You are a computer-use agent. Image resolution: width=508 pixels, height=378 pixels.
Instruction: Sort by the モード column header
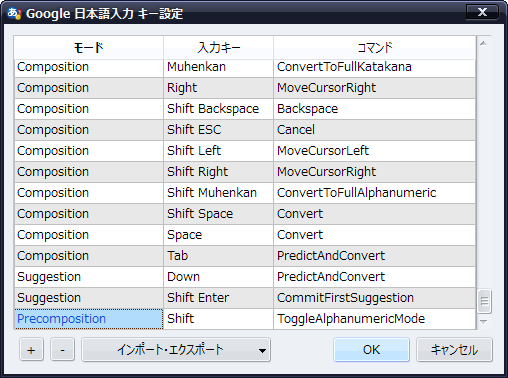pyautogui.click(x=89, y=48)
